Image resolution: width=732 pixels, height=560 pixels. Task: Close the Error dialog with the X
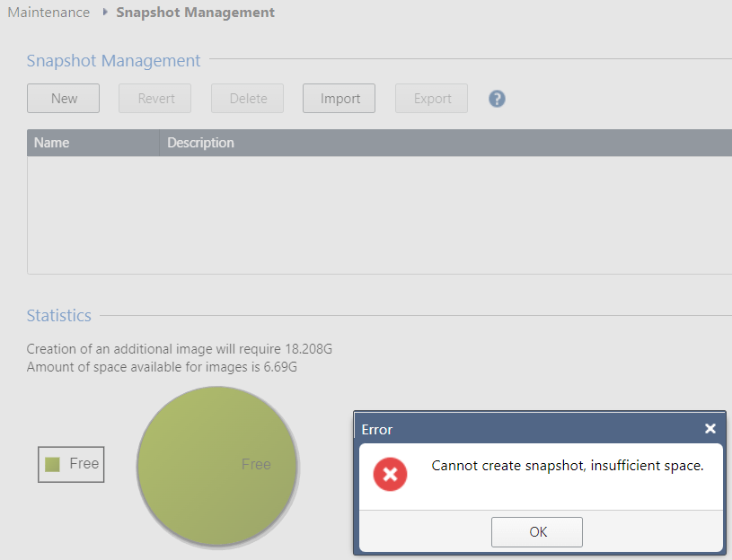pos(710,429)
